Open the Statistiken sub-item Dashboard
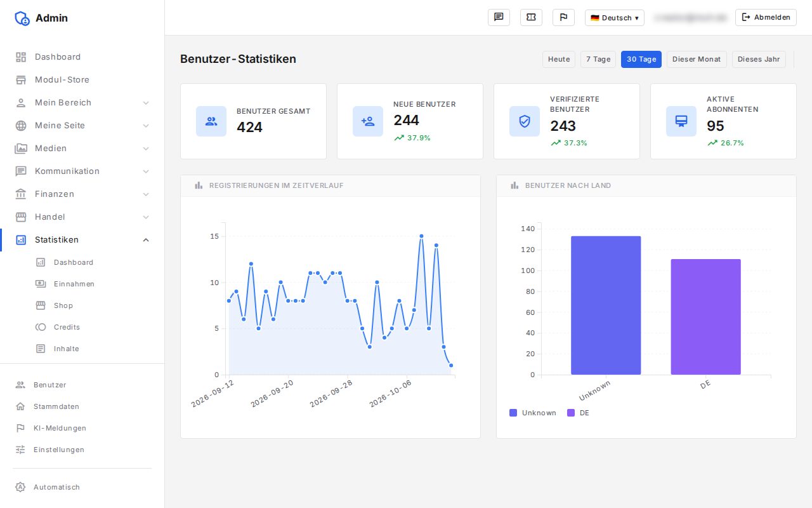The height and width of the screenshot is (508, 812). click(x=82, y=262)
